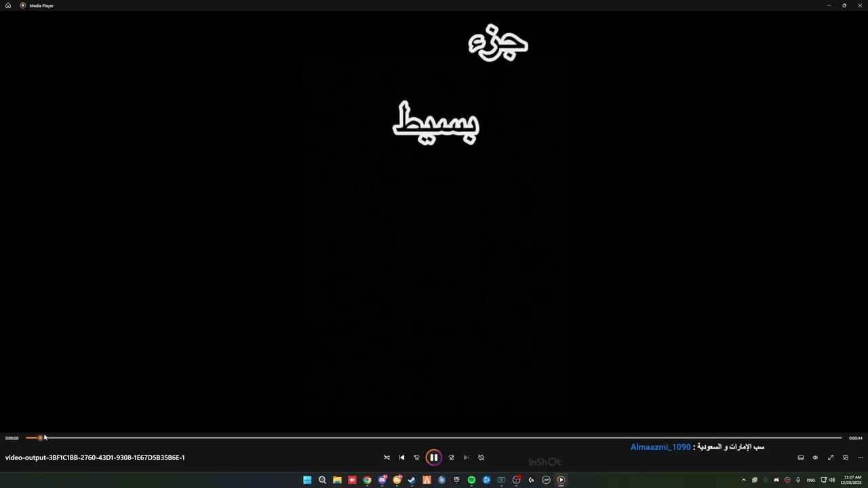The image size is (868, 488).
Task: Open the Xbox Game Bar taskbar app
Action: coord(501,480)
